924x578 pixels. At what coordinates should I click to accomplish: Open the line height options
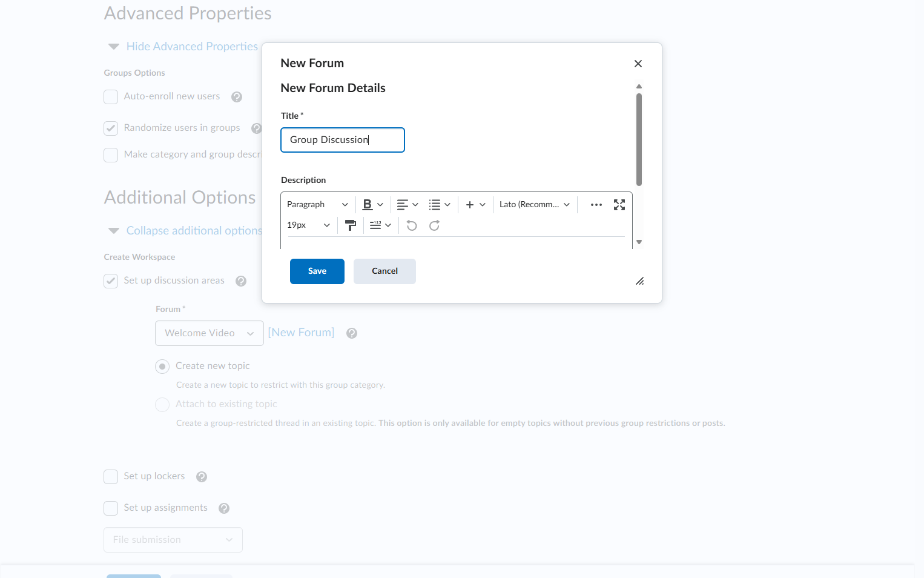click(x=380, y=225)
